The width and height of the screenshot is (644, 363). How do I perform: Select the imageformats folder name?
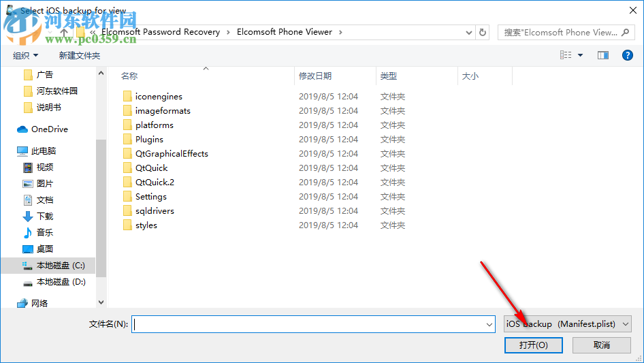(x=163, y=110)
